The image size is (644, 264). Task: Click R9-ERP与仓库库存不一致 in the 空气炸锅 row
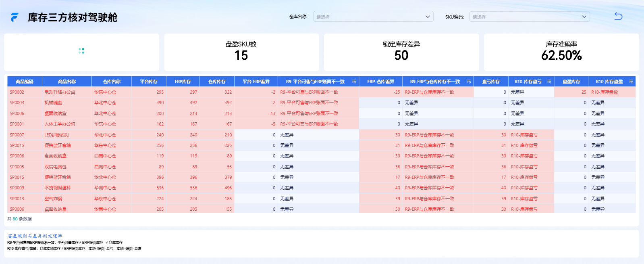click(x=430, y=199)
